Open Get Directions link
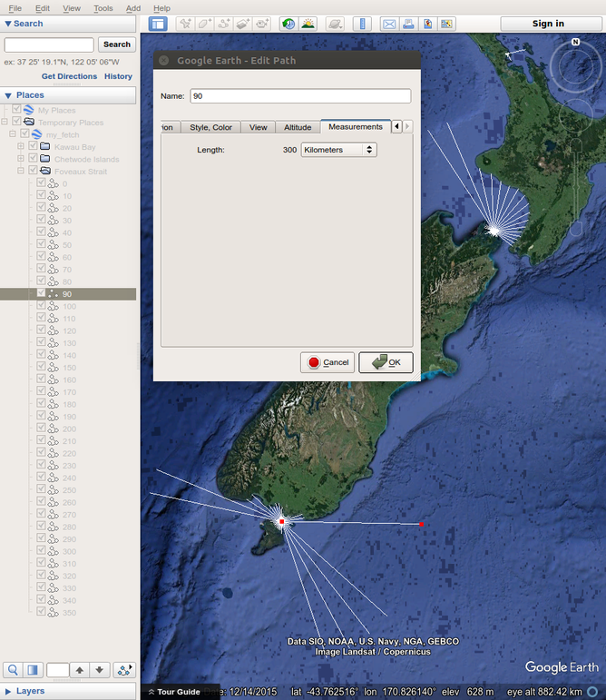The image size is (606, 700). click(69, 76)
